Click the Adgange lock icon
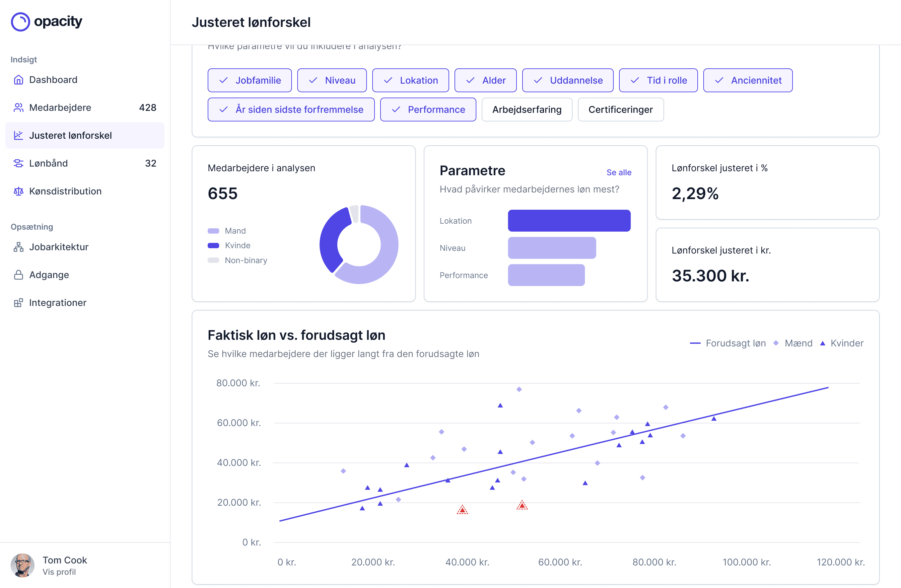901x588 pixels. 18,275
